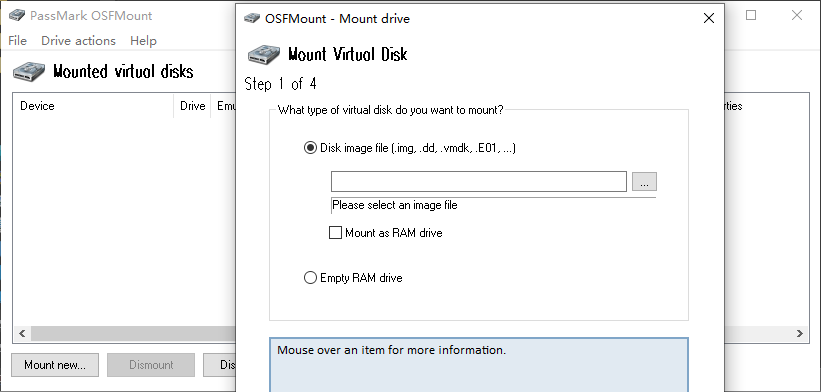Sort the list by Drive column header

coord(192,106)
